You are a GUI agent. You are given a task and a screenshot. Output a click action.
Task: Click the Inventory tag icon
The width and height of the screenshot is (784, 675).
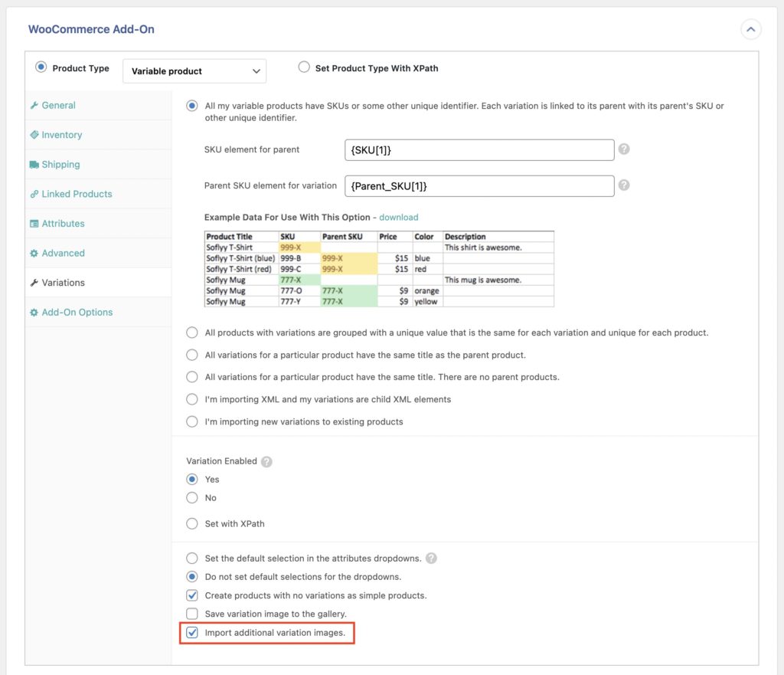[36, 135]
